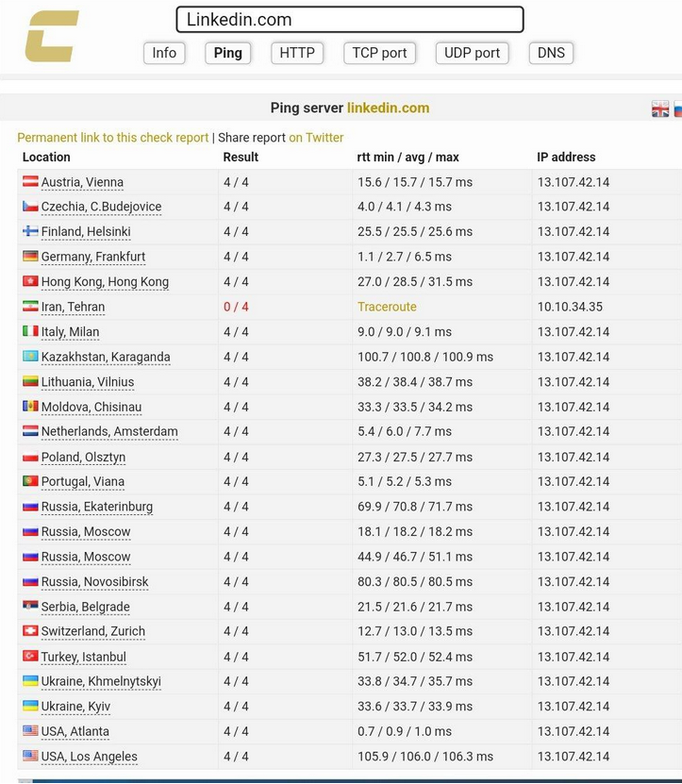Click the Germany flag icon
The width and height of the screenshot is (682, 784).
[30, 256]
